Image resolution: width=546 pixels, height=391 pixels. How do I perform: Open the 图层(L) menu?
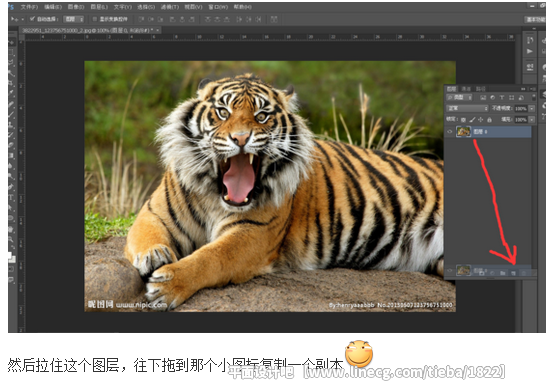point(99,7)
